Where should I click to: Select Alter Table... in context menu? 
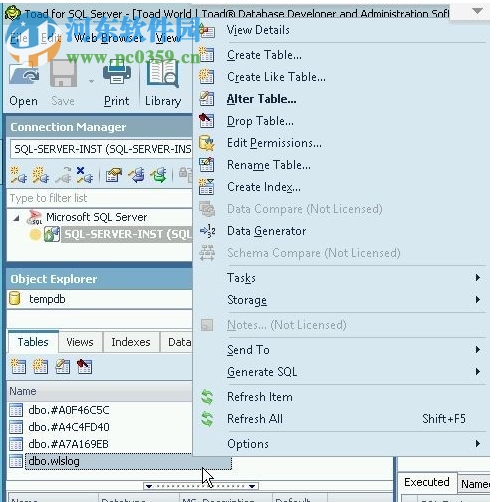(x=261, y=99)
